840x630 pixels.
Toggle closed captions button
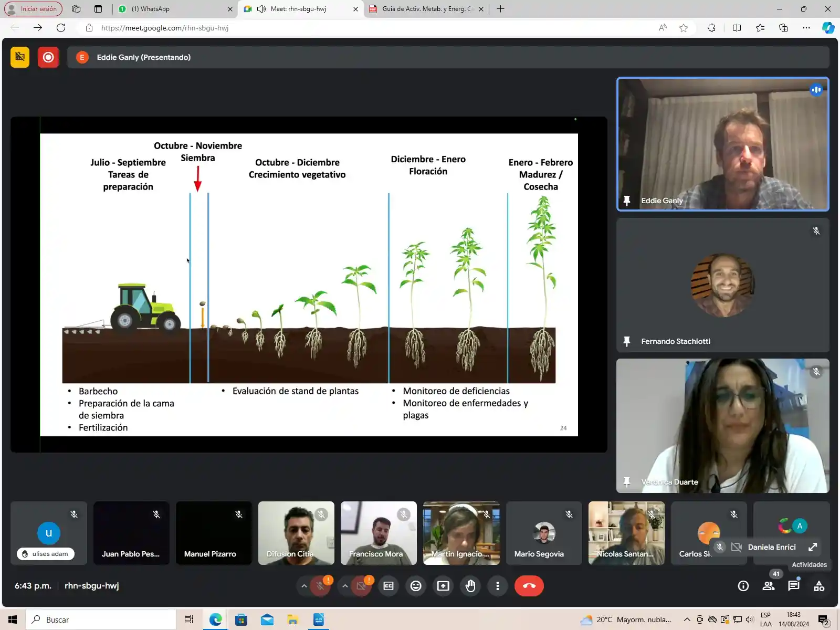pyautogui.click(x=388, y=586)
